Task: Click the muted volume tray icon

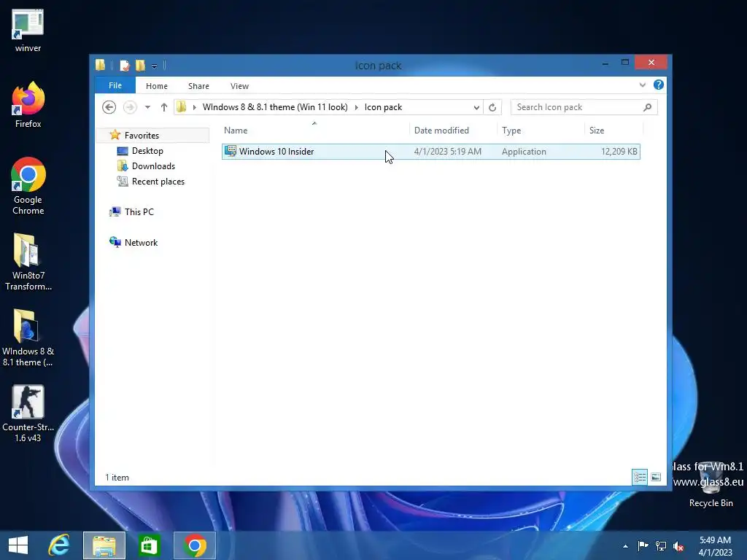Action: coord(678,545)
